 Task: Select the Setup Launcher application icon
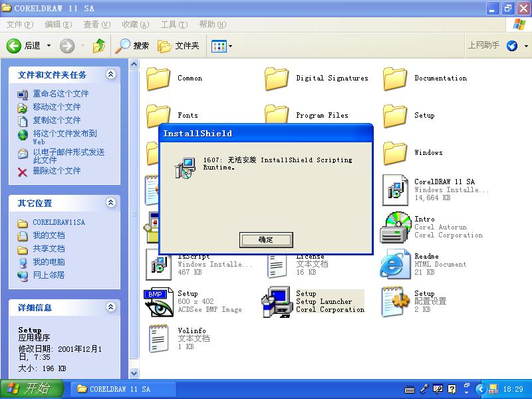277,302
